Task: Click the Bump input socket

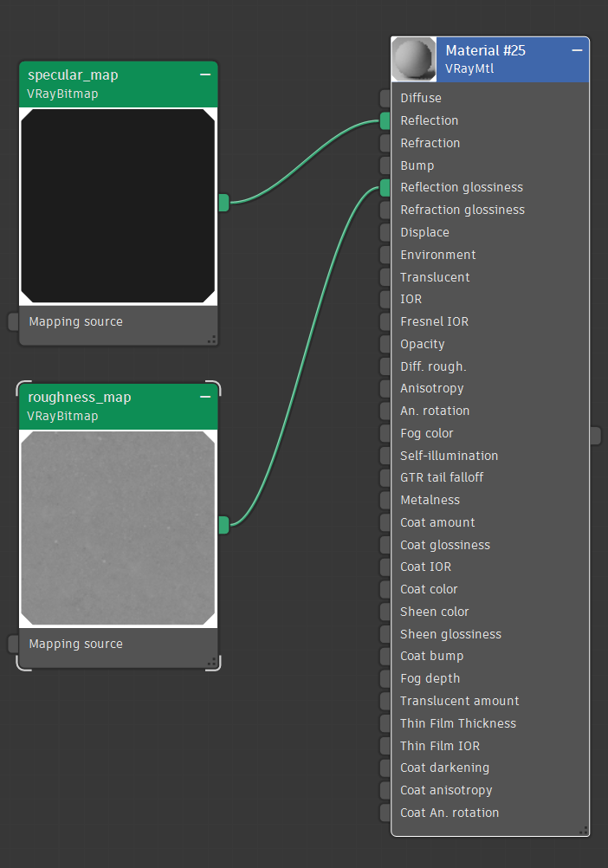Action: [x=385, y=165]
